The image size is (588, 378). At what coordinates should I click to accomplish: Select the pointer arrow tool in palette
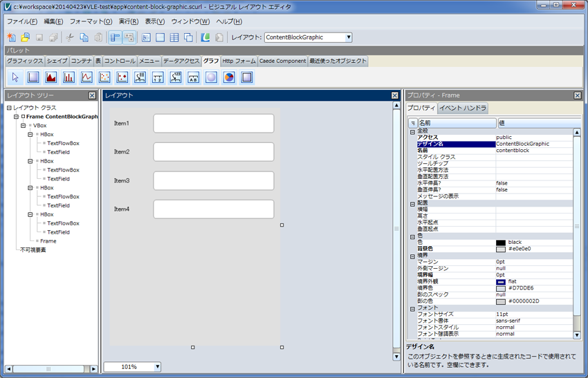15,77
